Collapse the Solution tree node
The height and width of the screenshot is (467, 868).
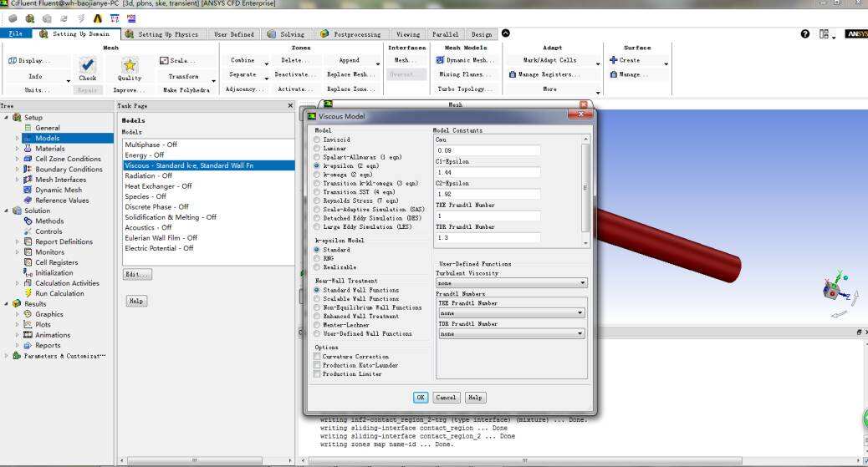pyautogui.click(x=6, y=211)
